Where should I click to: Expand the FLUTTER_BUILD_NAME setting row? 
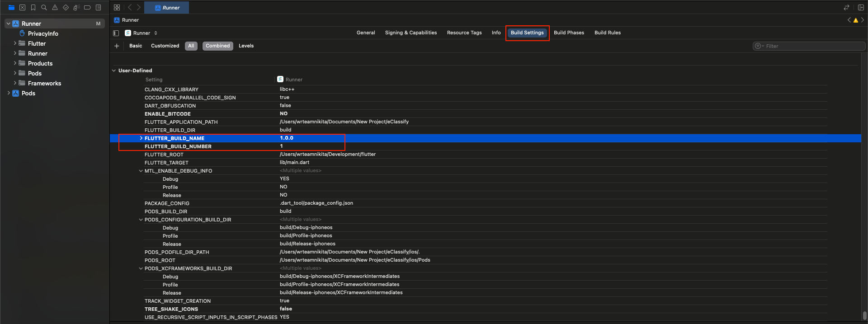click(x=141, y=138)
